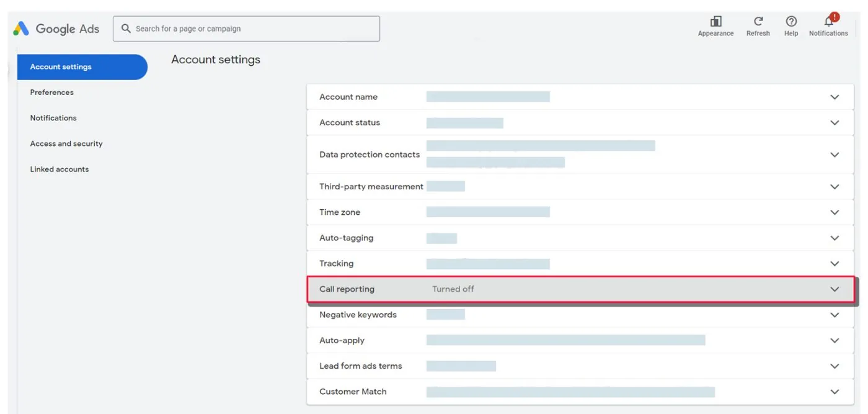Click Third-party measurement label
This screenshot has width=868, height=414.
(x=371, y=187)
